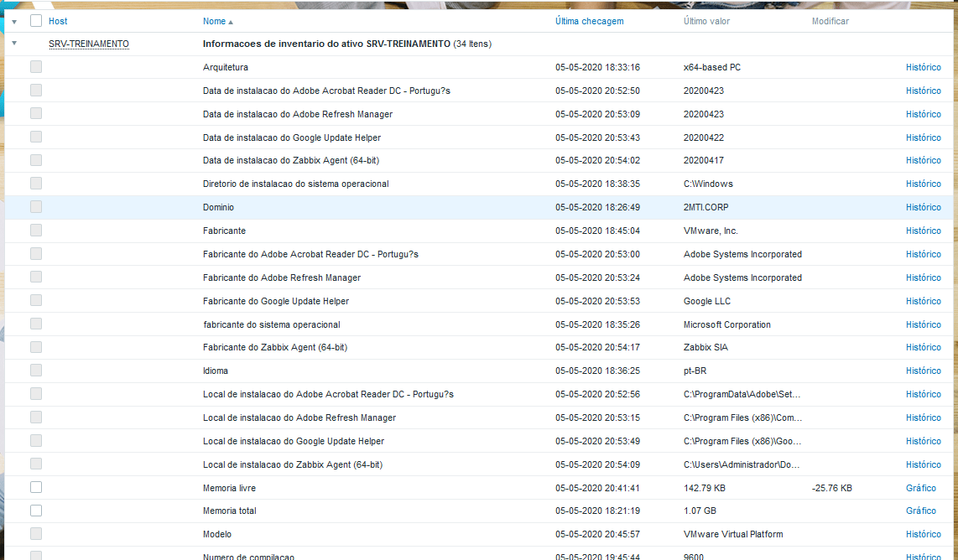
Task: Open Histórico for Fabricante do Adobe Acrobat Reader
Action: [923, 254]
